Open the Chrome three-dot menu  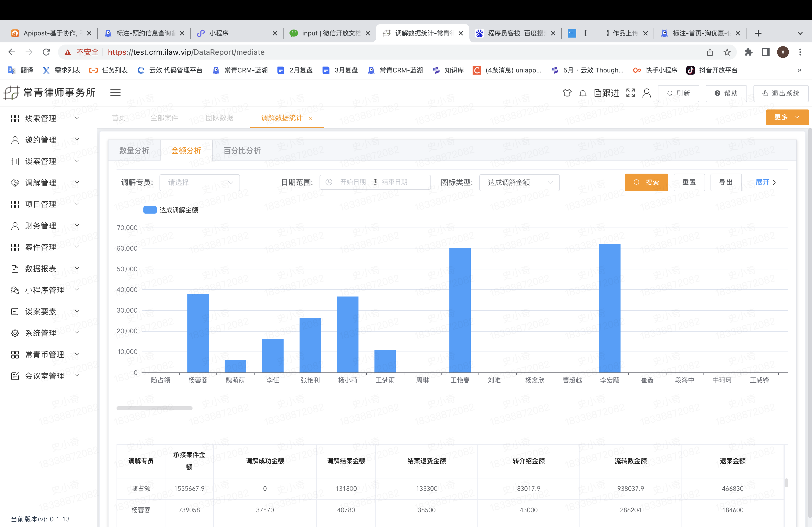tap(800, 52)
